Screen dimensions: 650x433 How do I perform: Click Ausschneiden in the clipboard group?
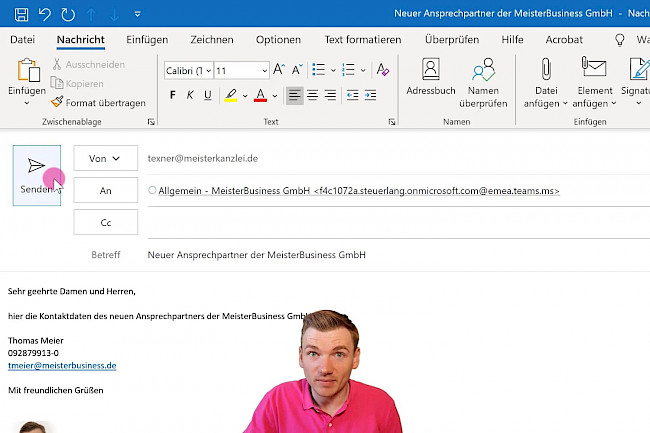point(88,64)
